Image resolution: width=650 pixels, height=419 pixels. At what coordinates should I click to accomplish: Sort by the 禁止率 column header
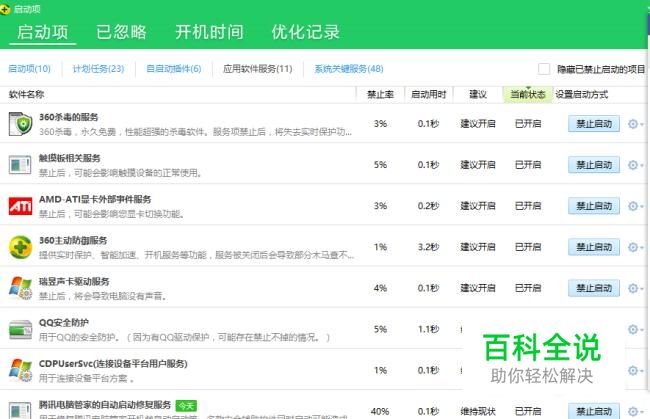click(380, 94)
